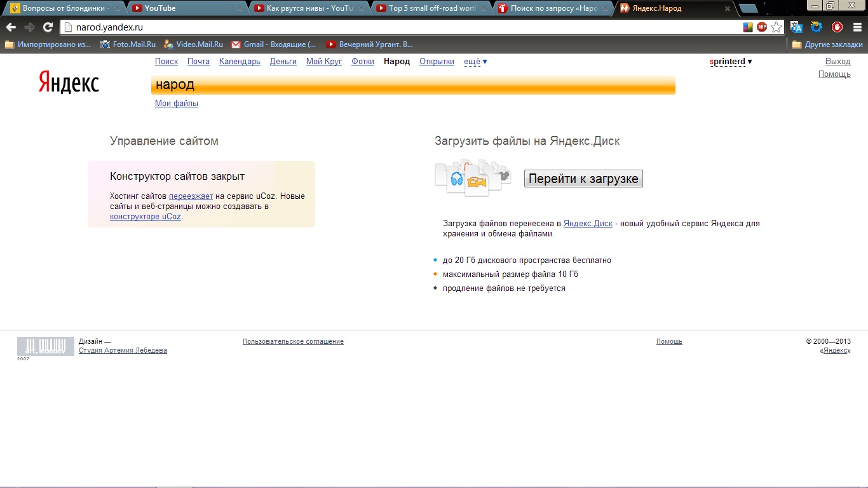
Task: Open the Gmail bookmark
Action: [x=273, y=44]
